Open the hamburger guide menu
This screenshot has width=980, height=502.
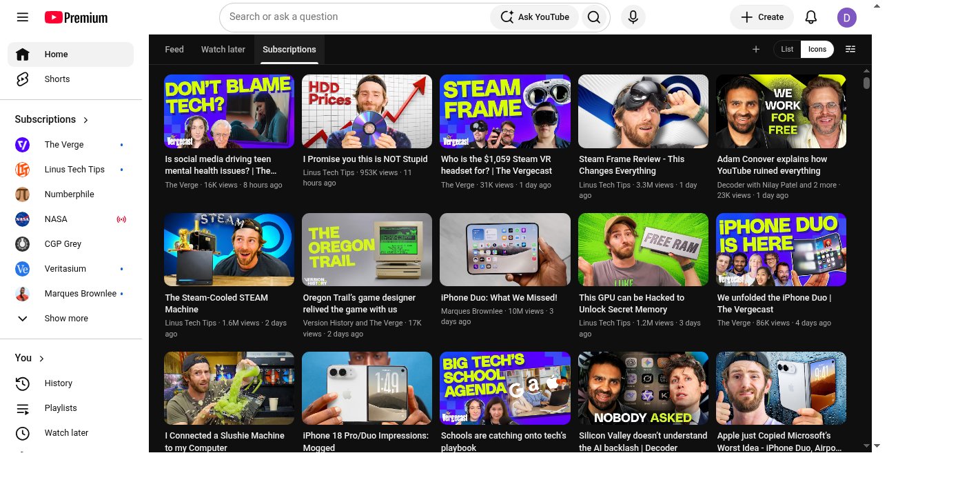pyautogui.click(x=23, y=17)
